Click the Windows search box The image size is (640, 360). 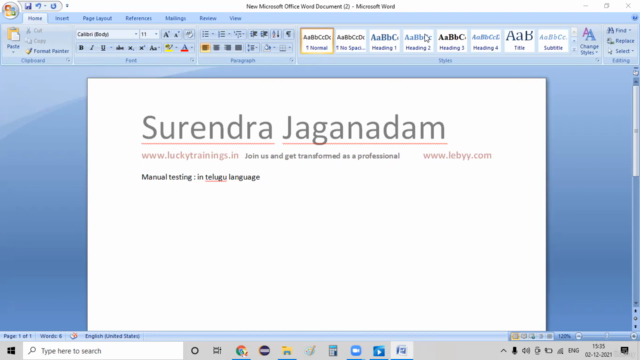point(103,351)
